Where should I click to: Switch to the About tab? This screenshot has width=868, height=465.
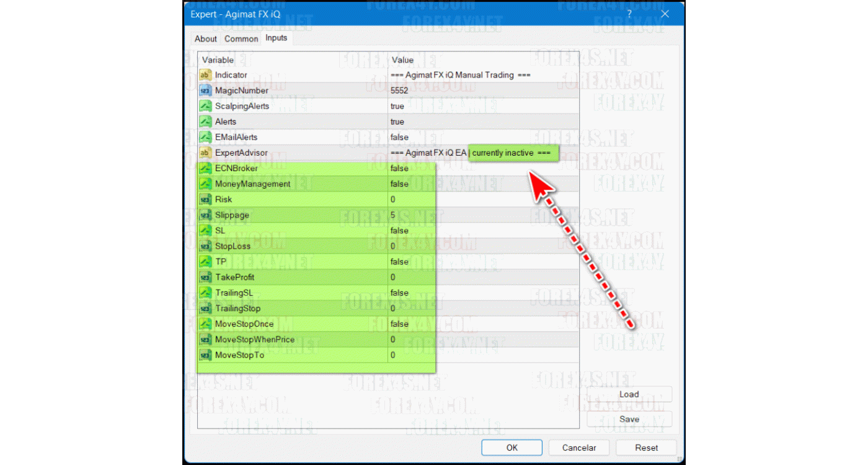pyautogui.click(x=206, y=38)
